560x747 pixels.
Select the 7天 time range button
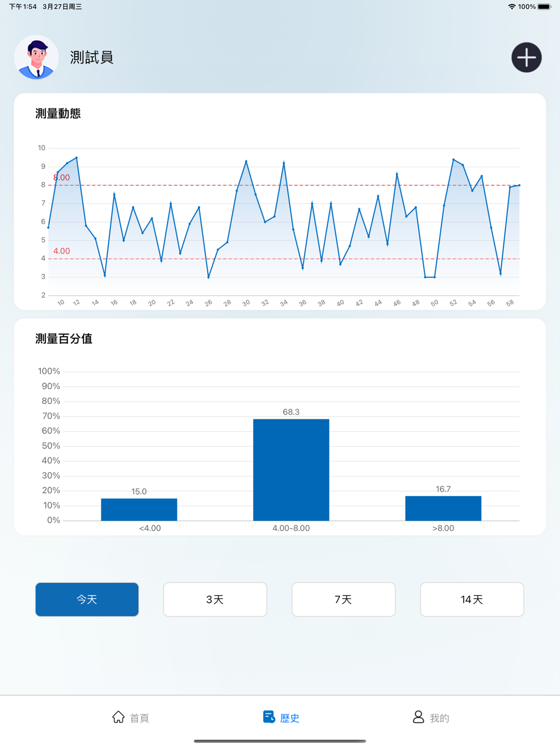[x=343, y=599]
